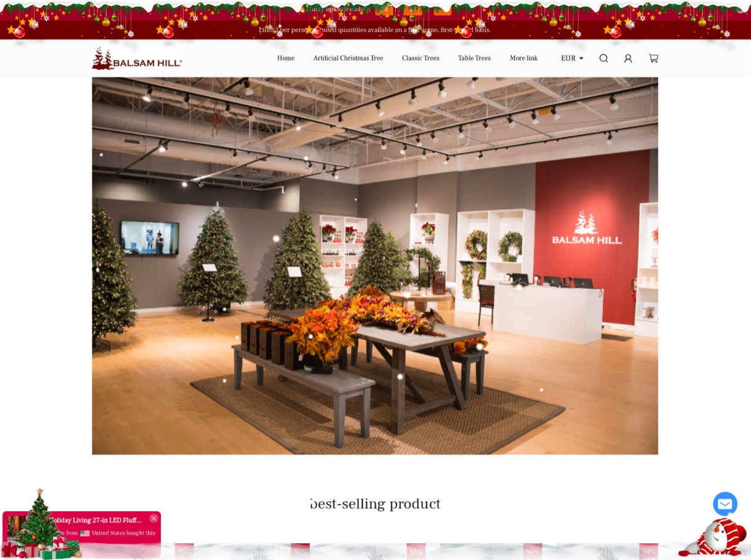Open the user account icon
This screenshot has width=751, height=560.
point(628,58)
